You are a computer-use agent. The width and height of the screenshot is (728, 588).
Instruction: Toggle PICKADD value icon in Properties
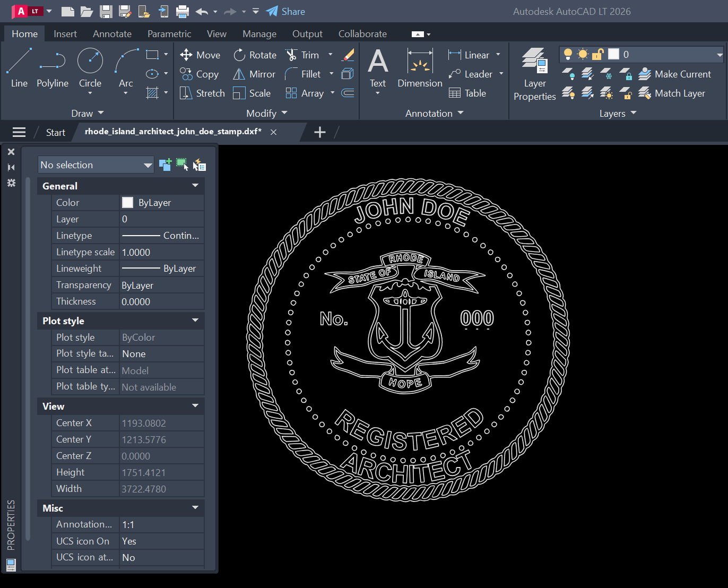coord(165,165)
